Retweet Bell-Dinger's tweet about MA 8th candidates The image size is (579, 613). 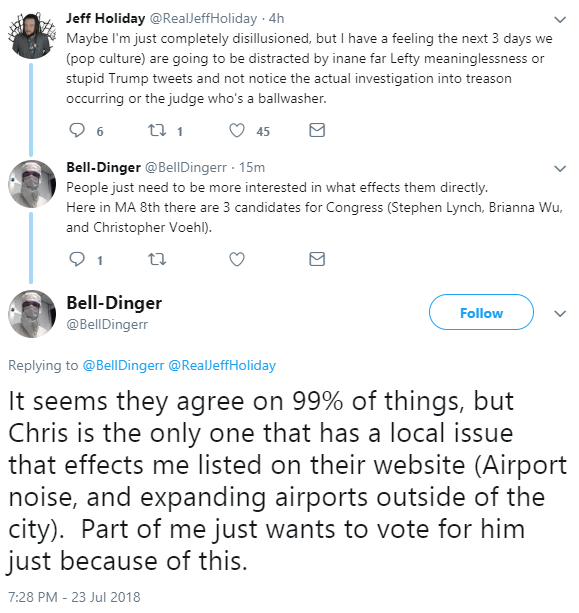click(157, 259)
